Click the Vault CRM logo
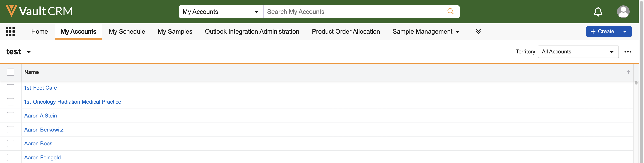This screenshot has height=163, width=644. point(39,11)
